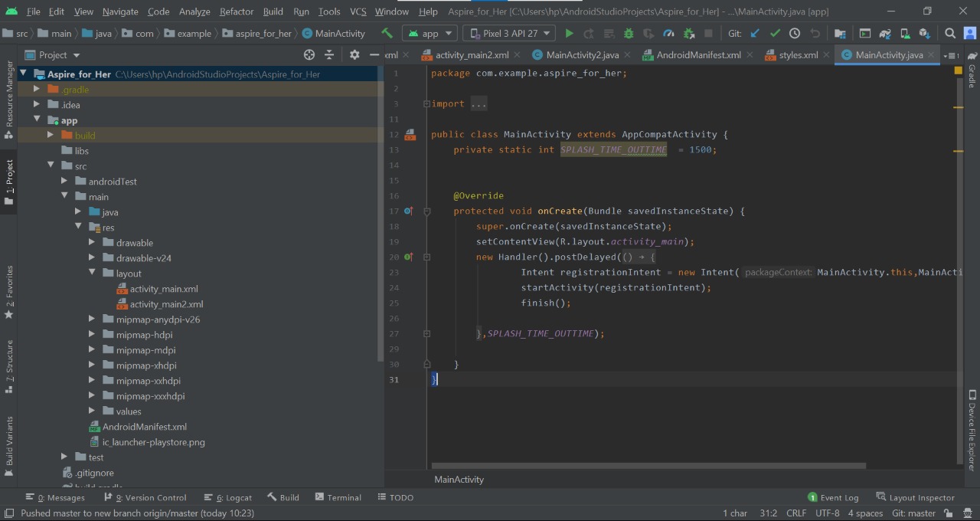Open the app run configuration dropdown
The width and height of the screenshot is (980, 521).
[430, 34]
